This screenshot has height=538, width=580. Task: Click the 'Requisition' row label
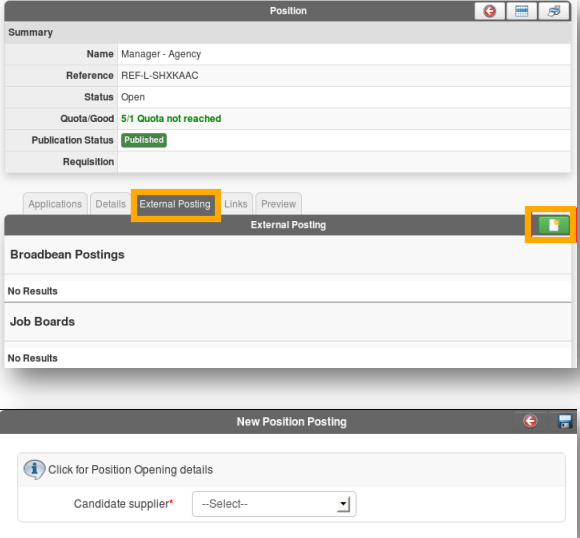click(88, 162)
